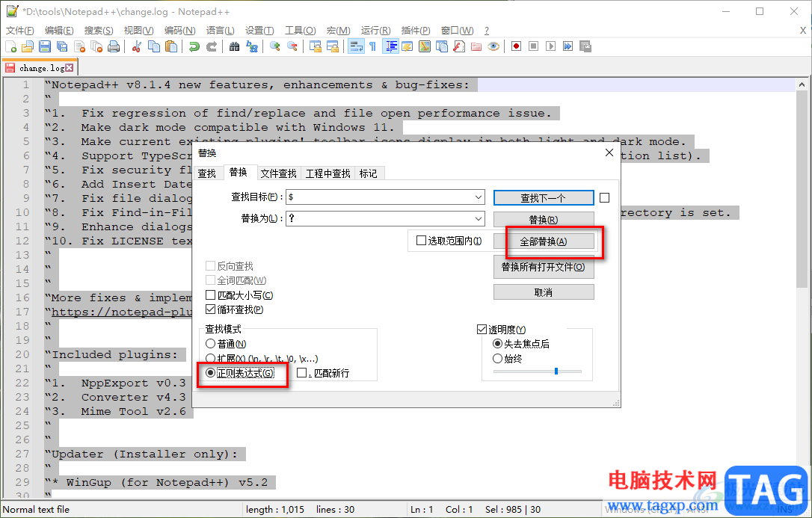This screenshot has width=812, height=518.
Task: Select 普通 search mode radio
Action: (210, 344)
